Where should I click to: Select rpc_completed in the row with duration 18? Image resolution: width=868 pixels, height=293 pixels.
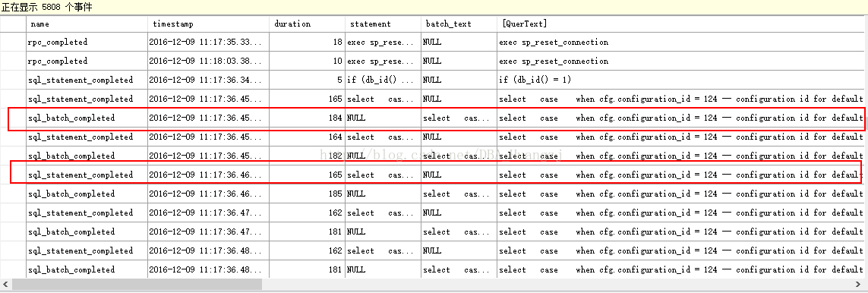click(x=58, y=42)
